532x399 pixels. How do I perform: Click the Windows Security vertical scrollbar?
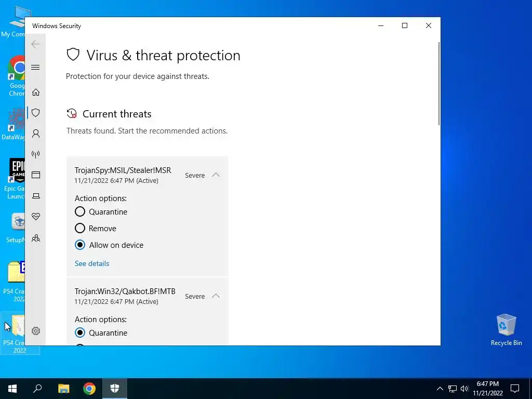(438, 84)
